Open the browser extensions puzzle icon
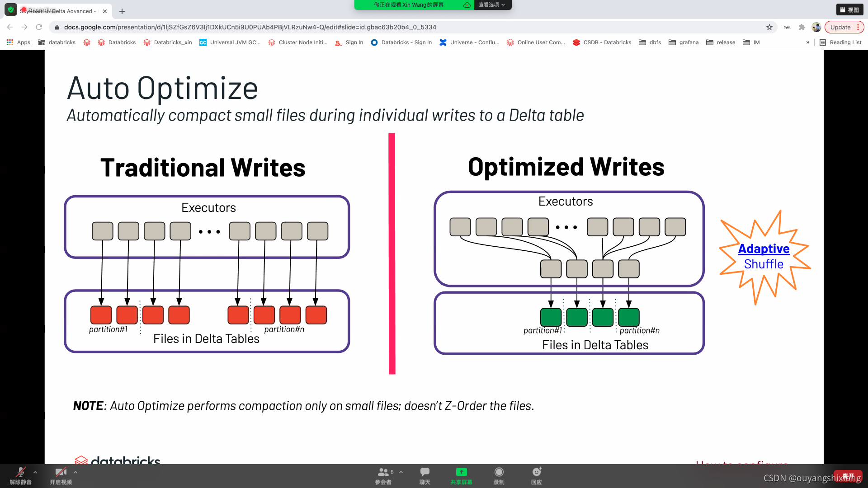Image resolution: width=868 pixels, height=488 pixels. point(802,27)
